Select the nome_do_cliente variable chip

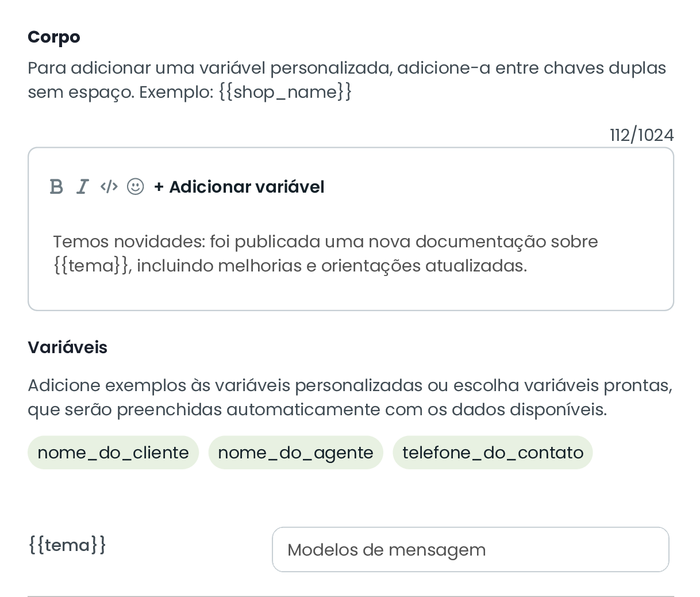113,453
